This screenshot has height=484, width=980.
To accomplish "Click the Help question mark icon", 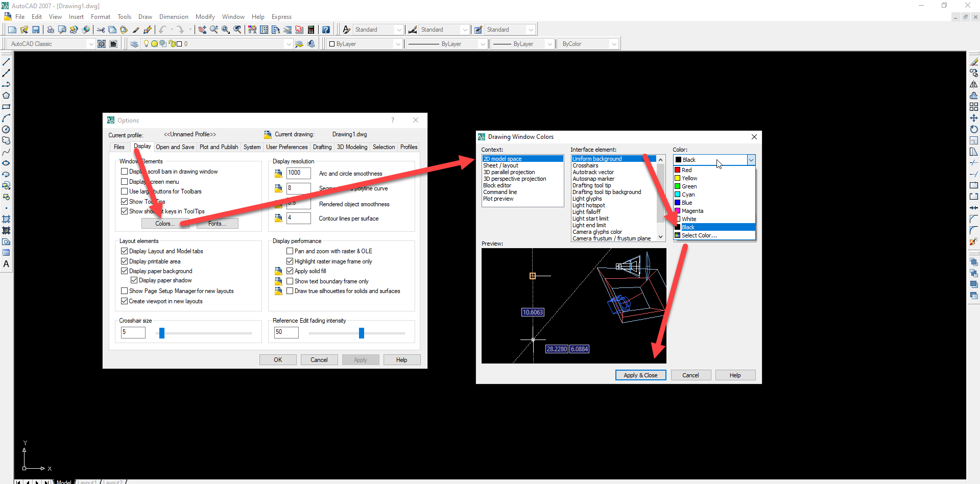I will (x=326, y=30).
